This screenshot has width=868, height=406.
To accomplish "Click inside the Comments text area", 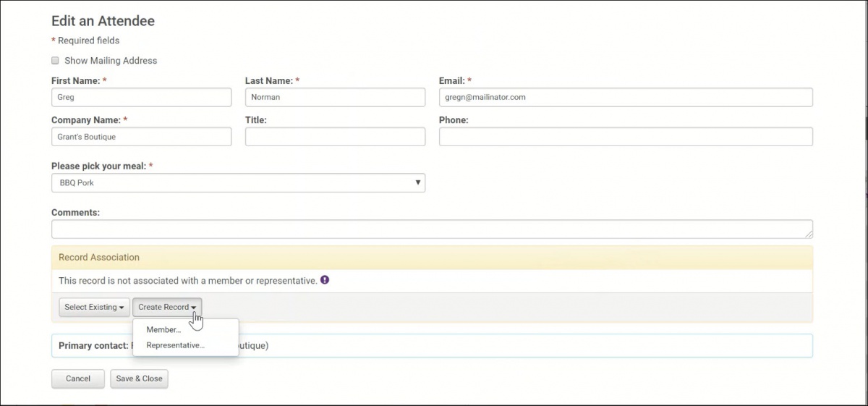I will (x=431, y=229).
